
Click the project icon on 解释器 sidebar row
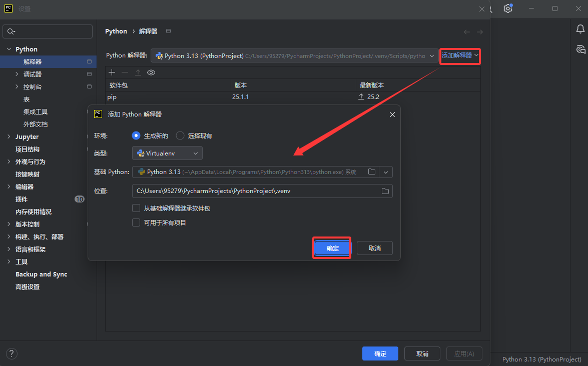(89, 61)
